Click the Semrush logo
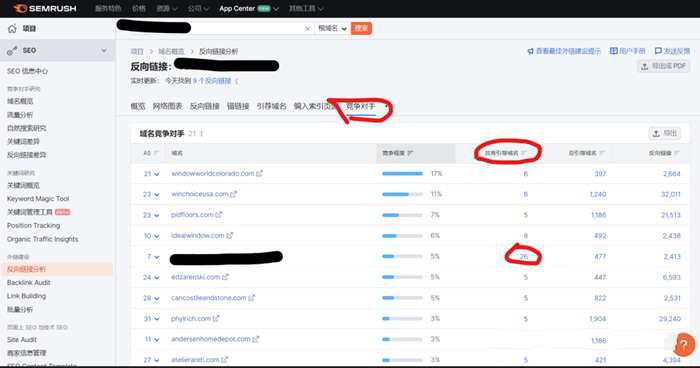 coord(45,8)
